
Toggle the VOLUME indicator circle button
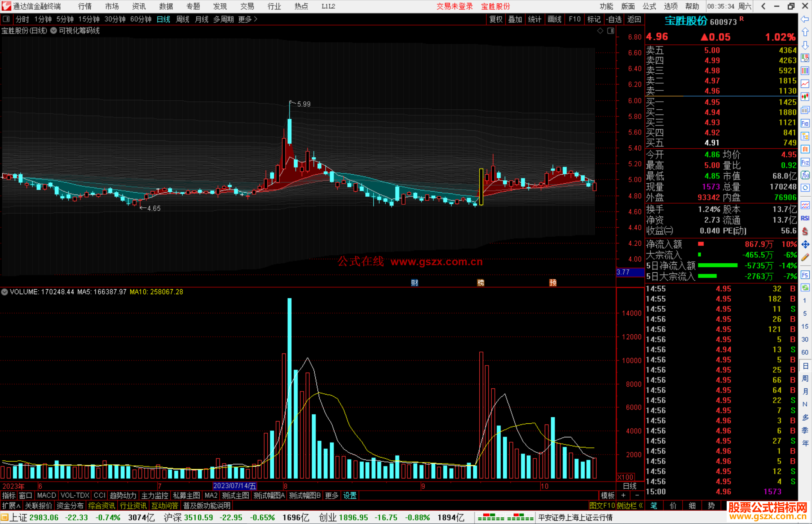[5, 292]
